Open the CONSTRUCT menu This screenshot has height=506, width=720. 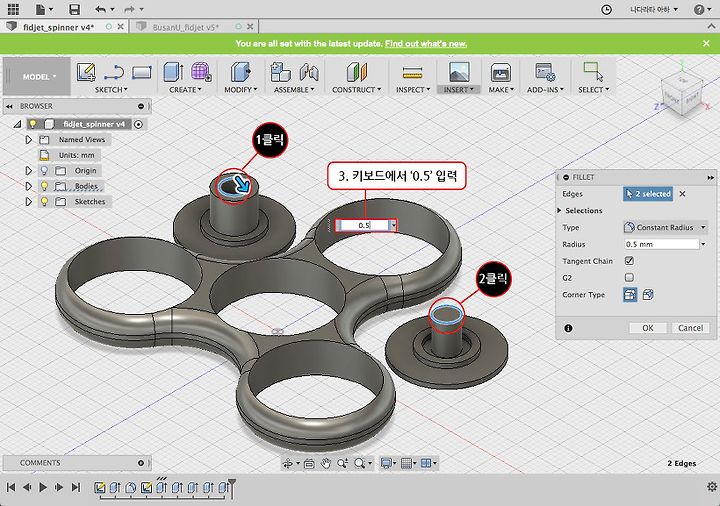[356, 90]
